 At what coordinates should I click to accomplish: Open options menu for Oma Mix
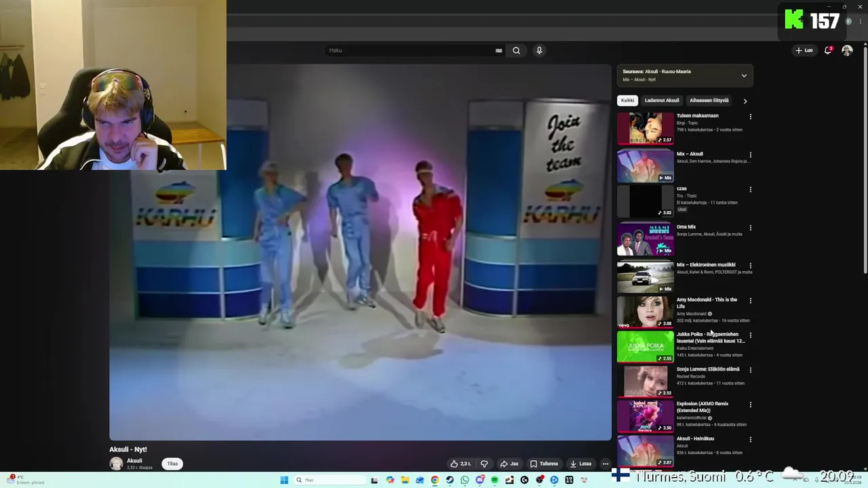coord(750,228)
